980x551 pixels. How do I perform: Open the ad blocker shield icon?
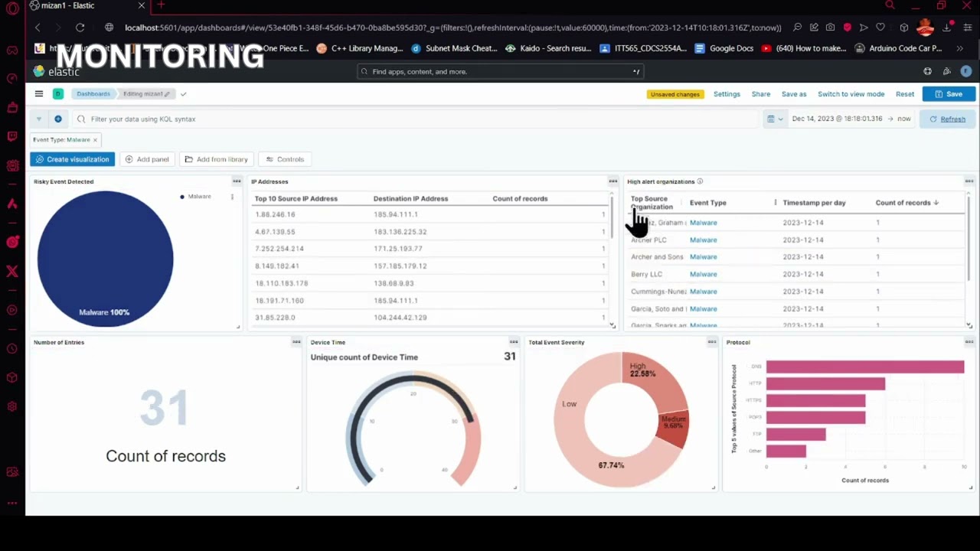click(x=847, y=28)
